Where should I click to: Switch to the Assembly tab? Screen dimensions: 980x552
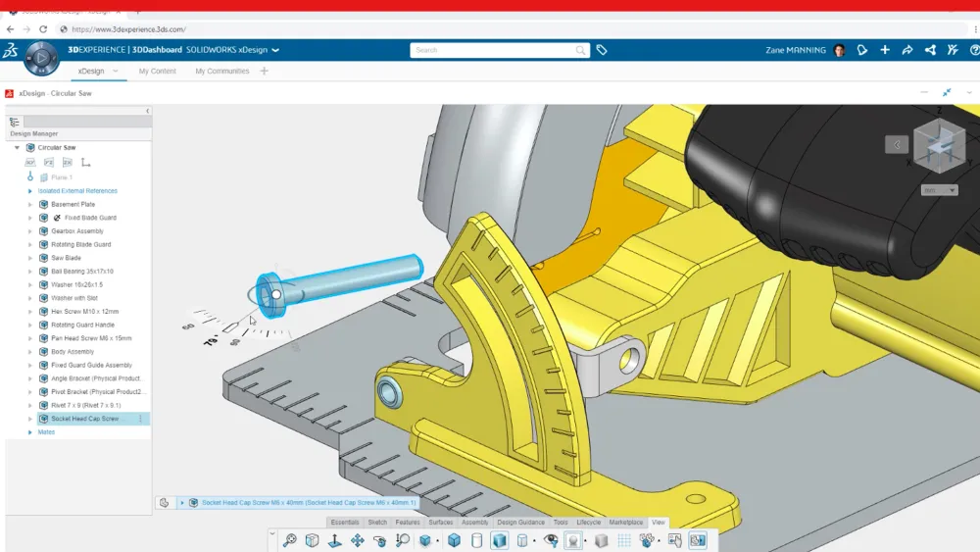[x=474, y=522]
